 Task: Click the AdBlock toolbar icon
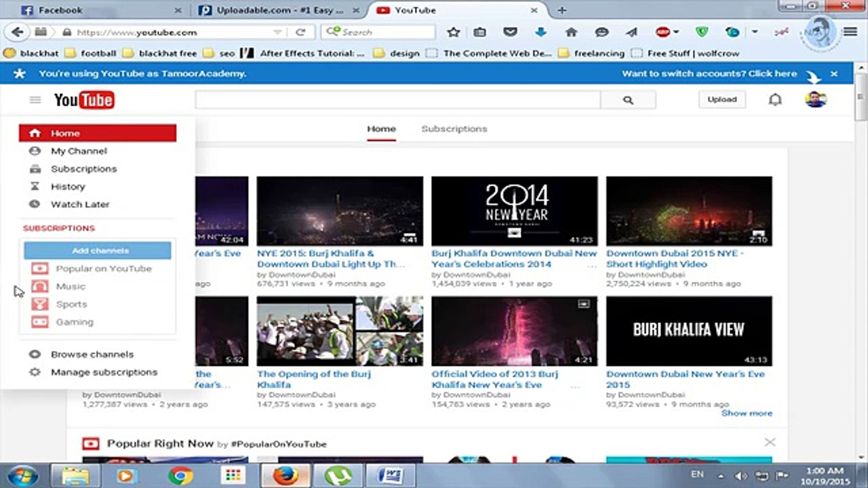pos(663,32)
